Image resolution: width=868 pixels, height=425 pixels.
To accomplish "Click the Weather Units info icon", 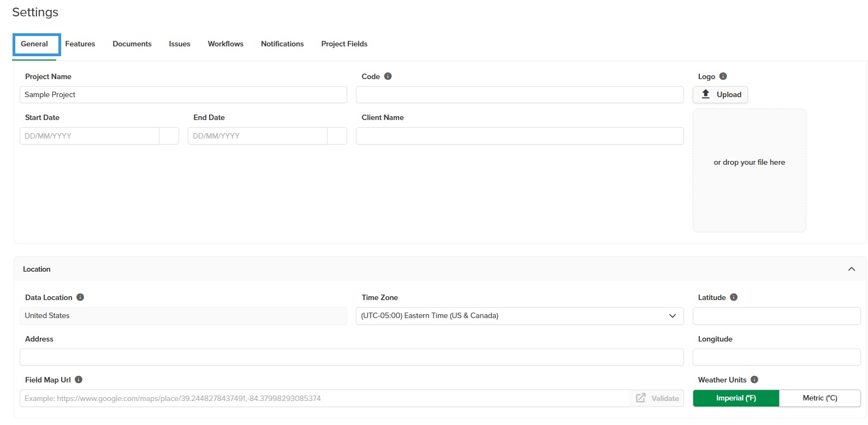I will point(754,380).
